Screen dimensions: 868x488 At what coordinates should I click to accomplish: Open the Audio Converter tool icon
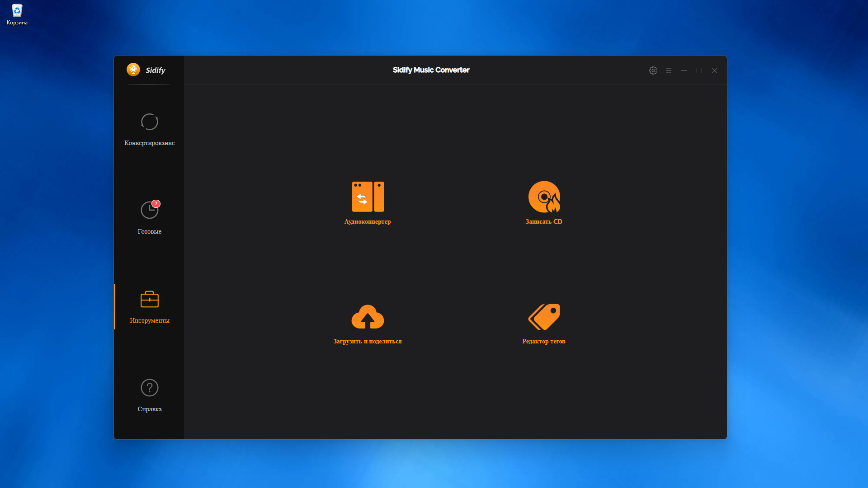[368, 197]
